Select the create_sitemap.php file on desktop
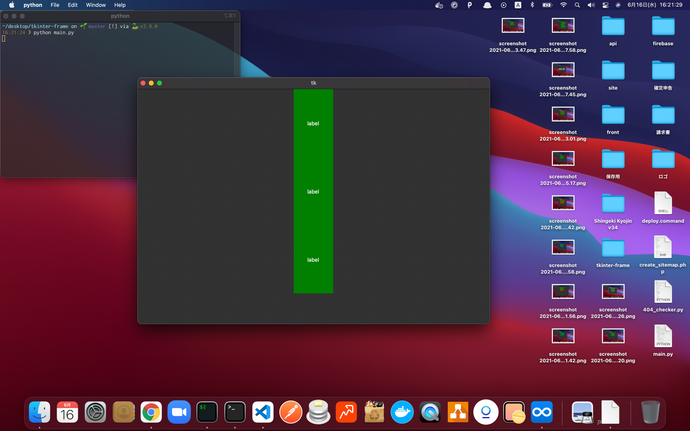This screenshot has height=431, width=690. pyautogui.click(x=663, y=247)
